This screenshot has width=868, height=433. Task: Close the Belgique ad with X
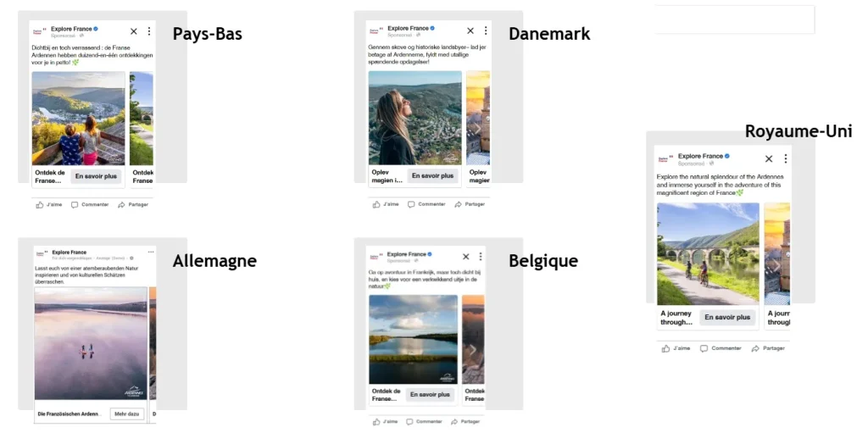(x=465, y=257)
